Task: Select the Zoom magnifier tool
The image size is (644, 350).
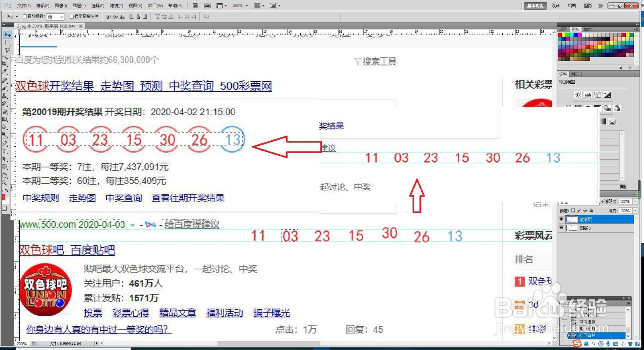Action: point(4,183)
